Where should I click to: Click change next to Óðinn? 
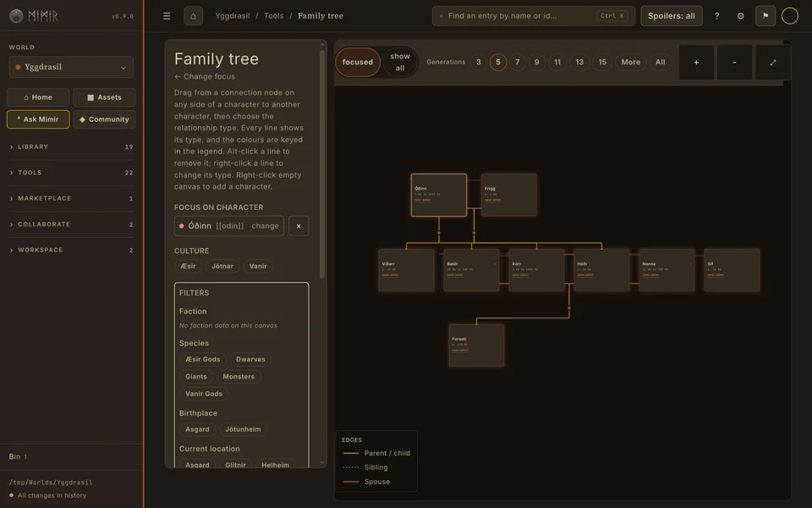coord(265,226)
